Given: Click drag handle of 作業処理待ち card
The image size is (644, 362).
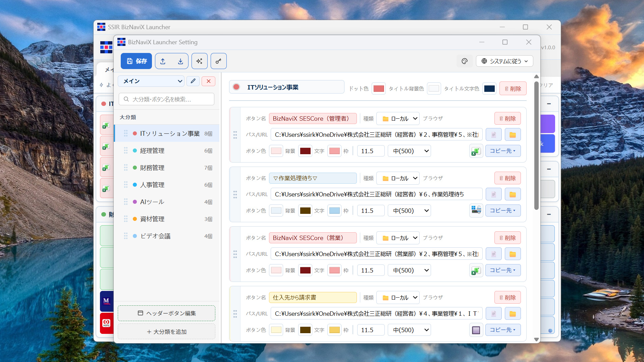Looking at the screenshot, I should (235, 194).
